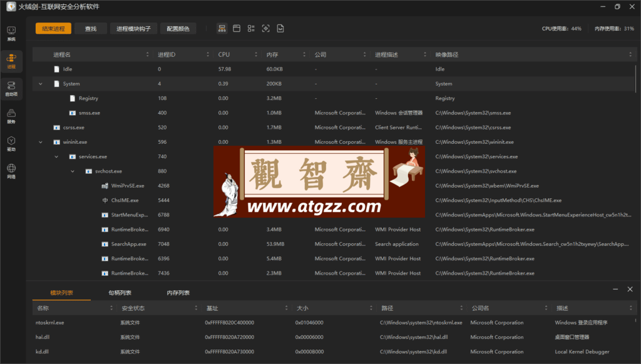The width and height of the screenshot is (641, 364).
Task: Sort by 公司 column arrows
Action: tap(365, 54)
